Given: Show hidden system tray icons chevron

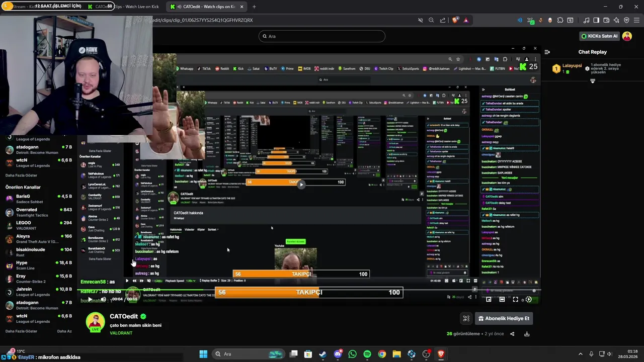Looking at the screenshot, I should 580,354.
